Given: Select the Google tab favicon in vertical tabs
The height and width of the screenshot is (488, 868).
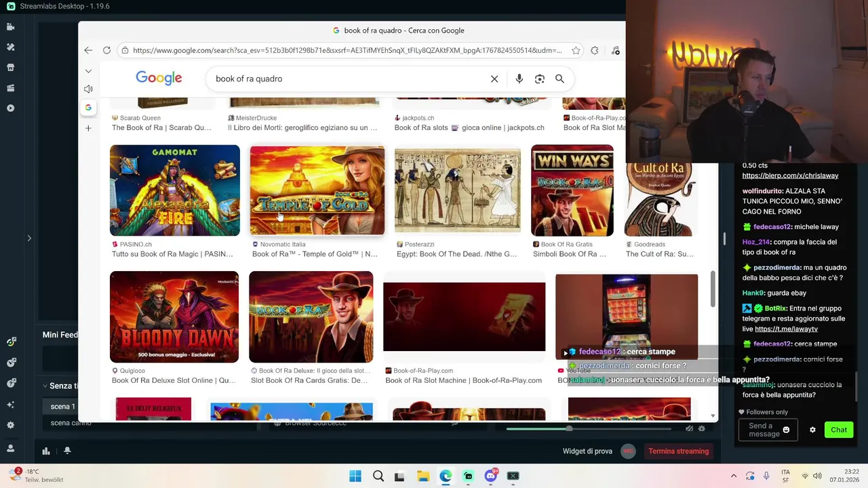Looking at the screenshot, I should (88, 107).
